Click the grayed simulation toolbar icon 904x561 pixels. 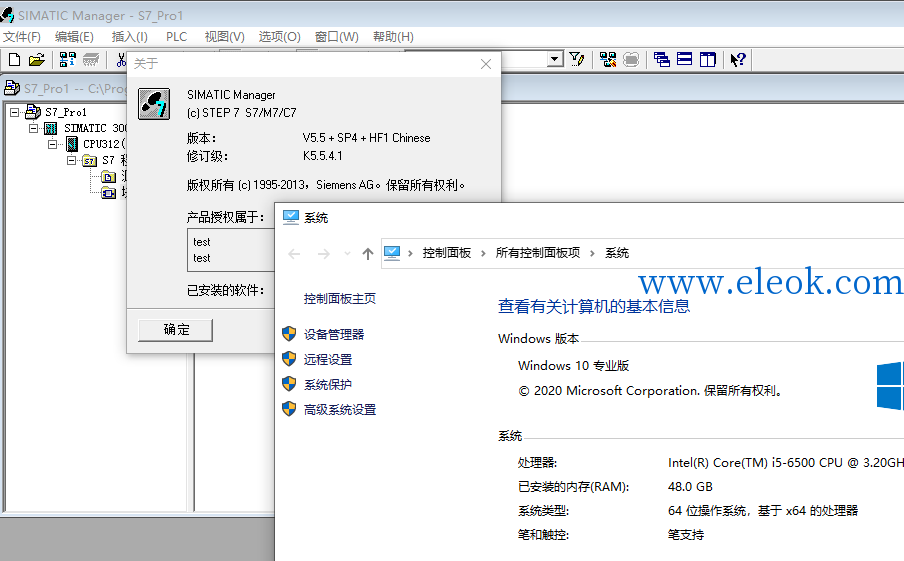coord(631,59)
